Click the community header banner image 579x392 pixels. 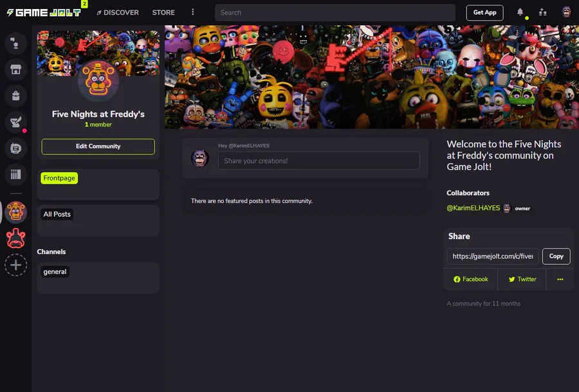[x=371, y=76]
